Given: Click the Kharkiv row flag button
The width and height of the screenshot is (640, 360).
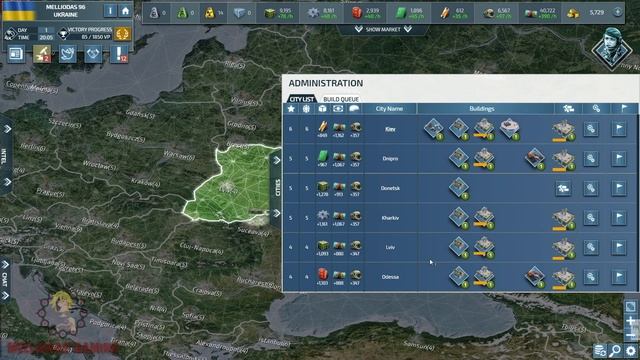Looking at the screenshot, I should (619, 218).
